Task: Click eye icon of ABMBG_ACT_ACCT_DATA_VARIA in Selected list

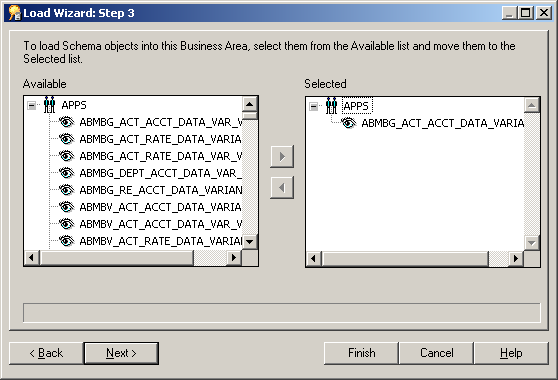Action: pos(348,123)
